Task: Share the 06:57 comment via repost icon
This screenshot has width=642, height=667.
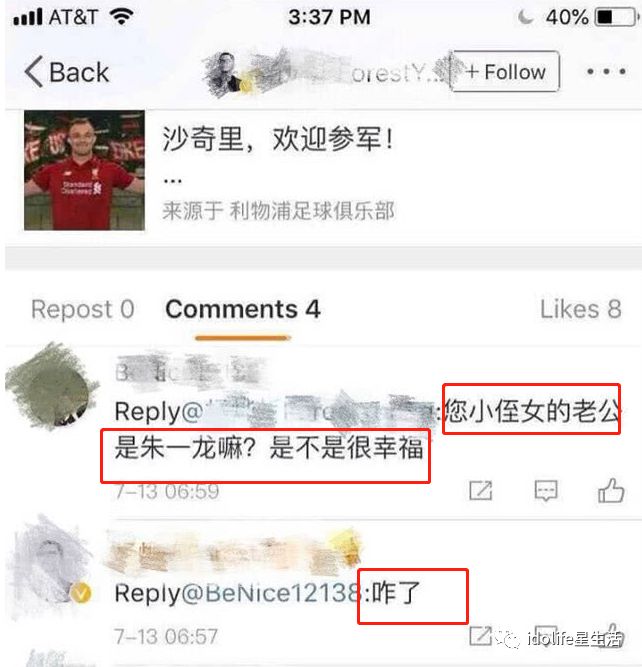Action: point(481,636)
